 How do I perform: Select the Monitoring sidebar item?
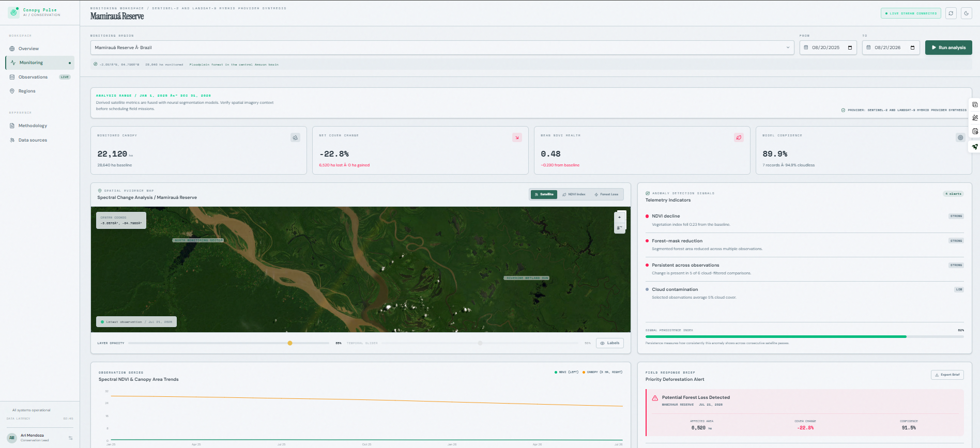tap(40, 63)
